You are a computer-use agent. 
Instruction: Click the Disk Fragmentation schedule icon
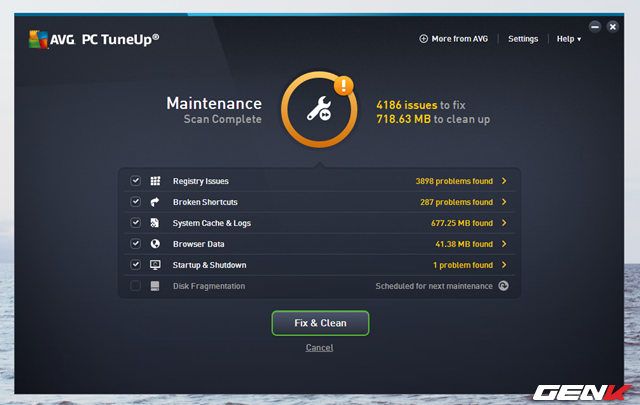[x=504, y=286]
